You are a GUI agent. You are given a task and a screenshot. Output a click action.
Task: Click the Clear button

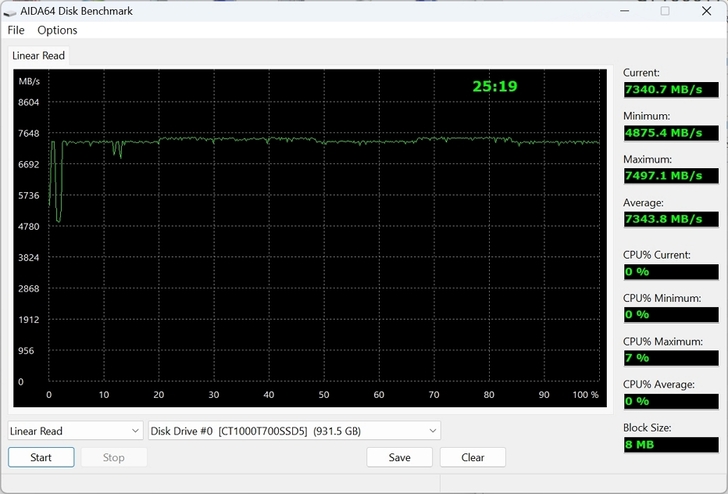(x=472, y=457)
